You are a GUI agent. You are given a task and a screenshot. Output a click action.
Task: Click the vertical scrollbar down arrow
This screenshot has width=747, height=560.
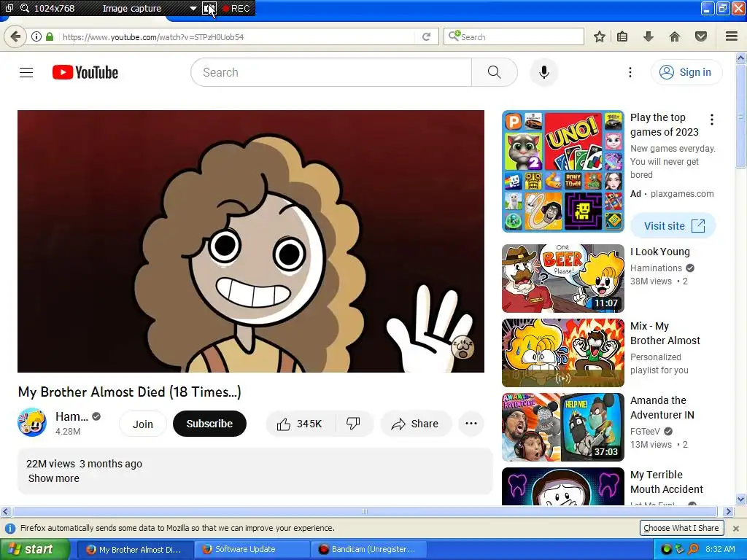click(x=741, y=499)
